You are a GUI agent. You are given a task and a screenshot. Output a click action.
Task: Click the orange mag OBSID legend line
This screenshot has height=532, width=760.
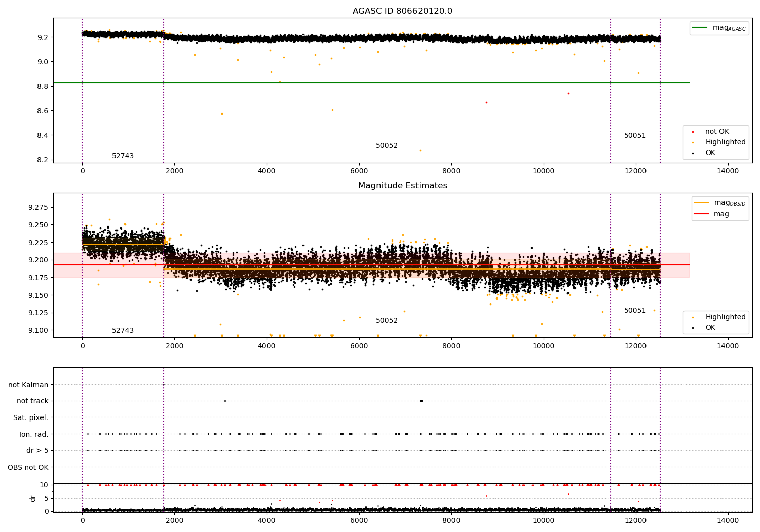coord(702,203)
